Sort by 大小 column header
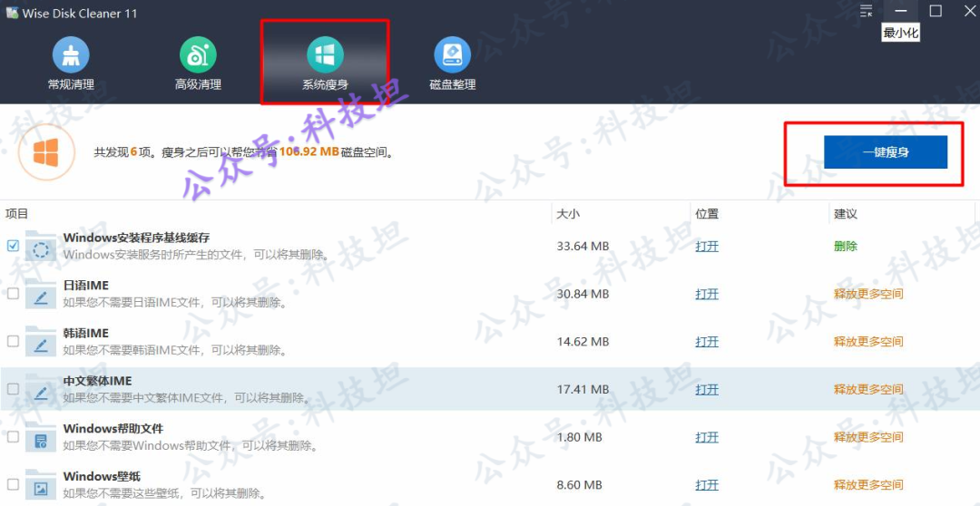This screenshot has height=506, width=980. 568,214
